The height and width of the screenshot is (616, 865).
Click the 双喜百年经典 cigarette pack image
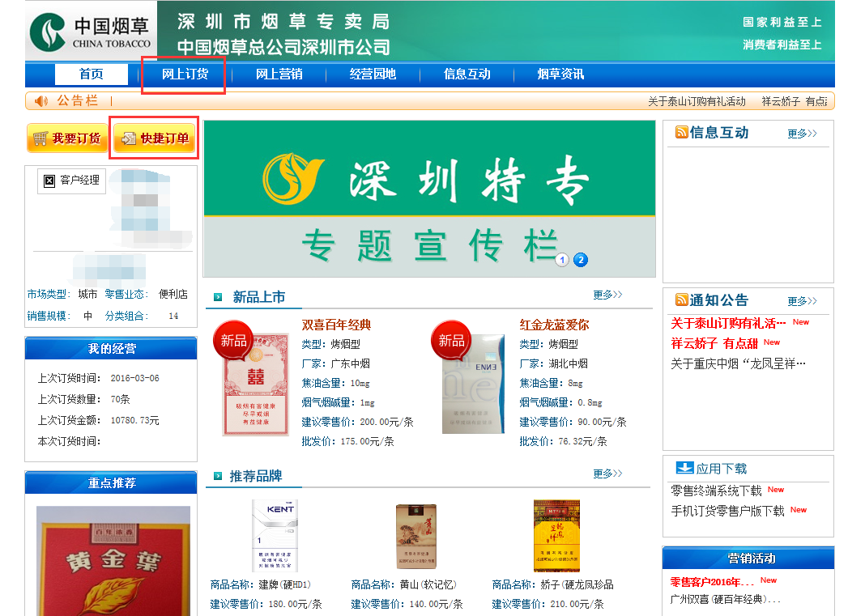[x=256, y=384]
